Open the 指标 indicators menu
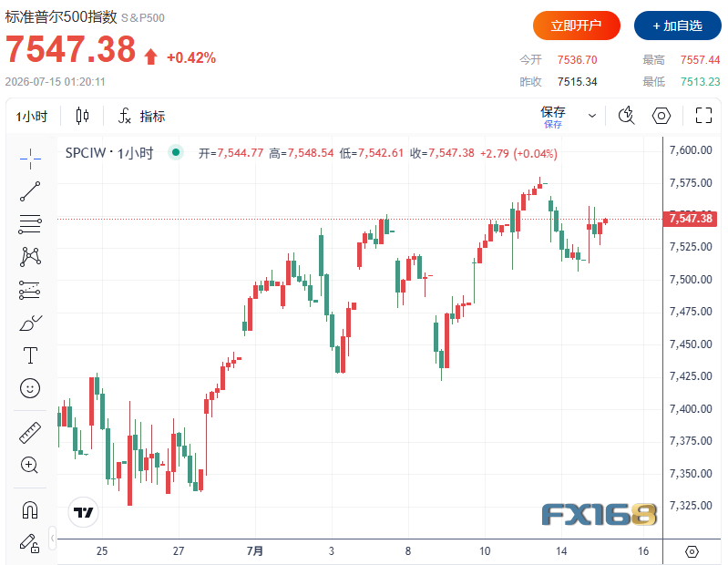 click(x=141, y=116)
